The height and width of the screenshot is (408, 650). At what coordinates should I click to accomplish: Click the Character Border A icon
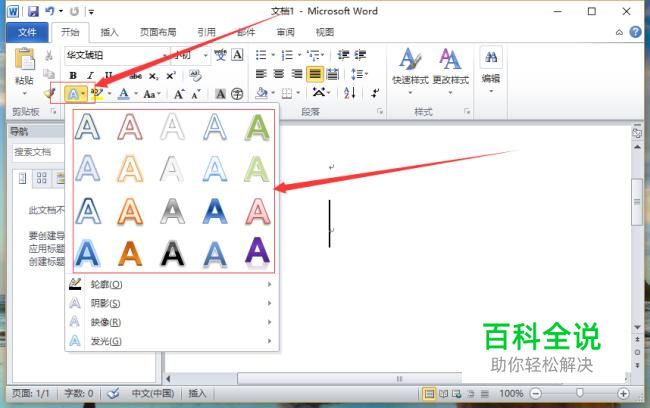click(x=237, y=55)
